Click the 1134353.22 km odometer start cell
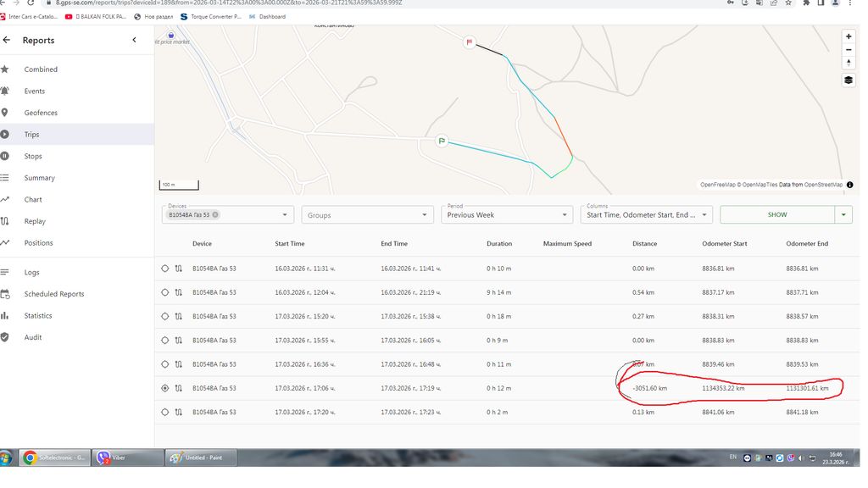The width and height of the screenshot is (868, 488). [x=723, y=388]
